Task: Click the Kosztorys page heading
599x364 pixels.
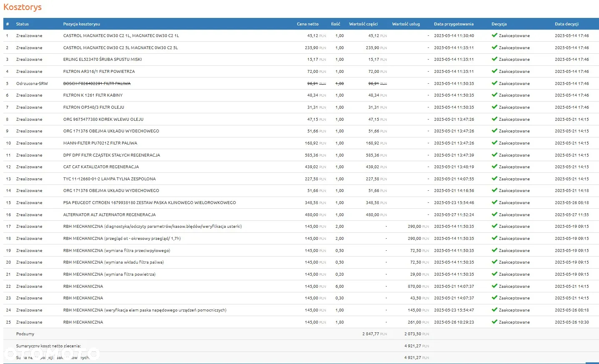Action: click(23, 7)
